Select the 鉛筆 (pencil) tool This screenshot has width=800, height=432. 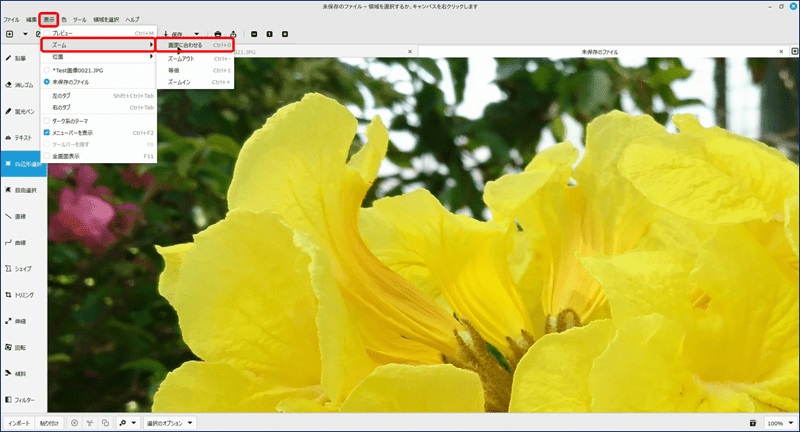coord(23,59)
